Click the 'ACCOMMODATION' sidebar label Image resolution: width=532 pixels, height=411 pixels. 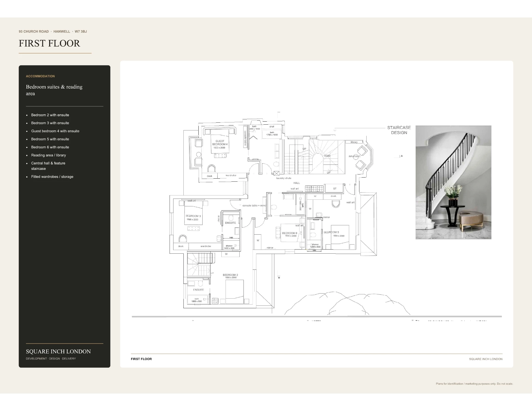click(40, 76)
